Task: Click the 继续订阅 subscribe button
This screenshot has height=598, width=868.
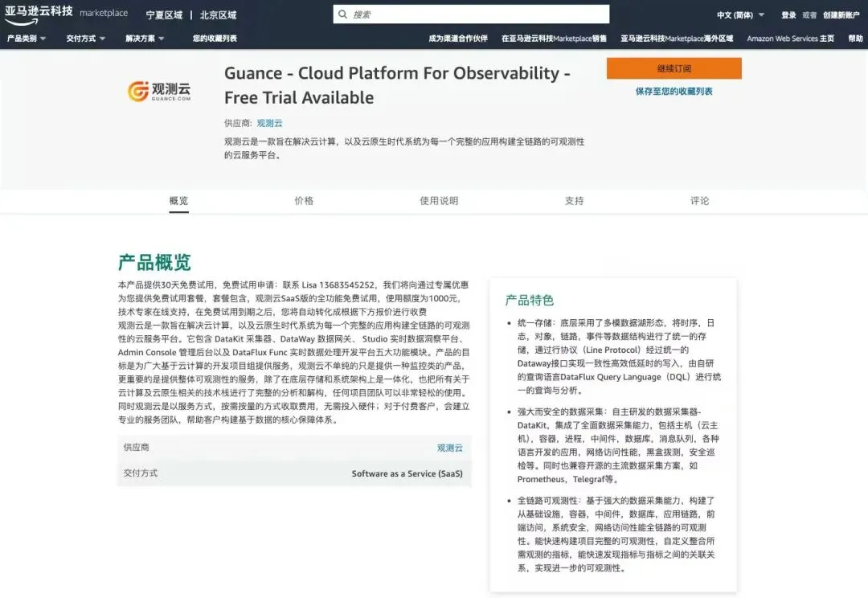Action: [x=675, y=68]
